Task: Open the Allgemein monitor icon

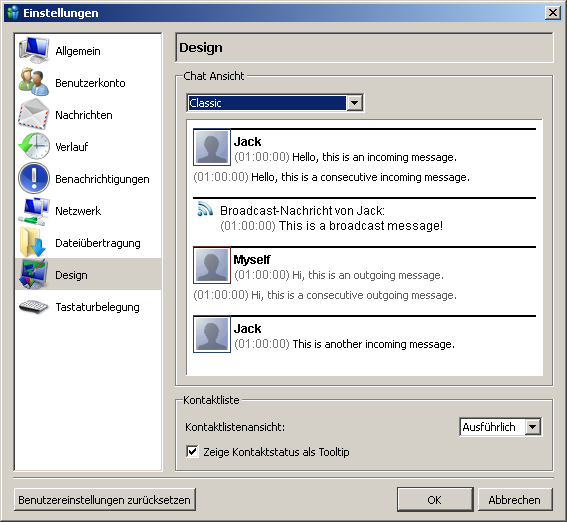Action: 34,50
